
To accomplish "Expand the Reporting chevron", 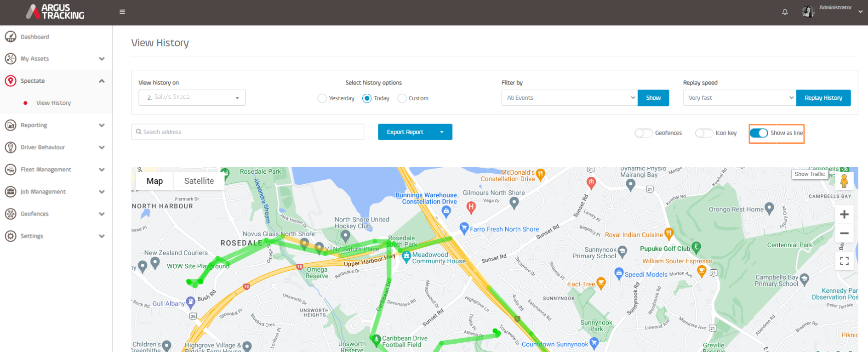I will 102,125.
